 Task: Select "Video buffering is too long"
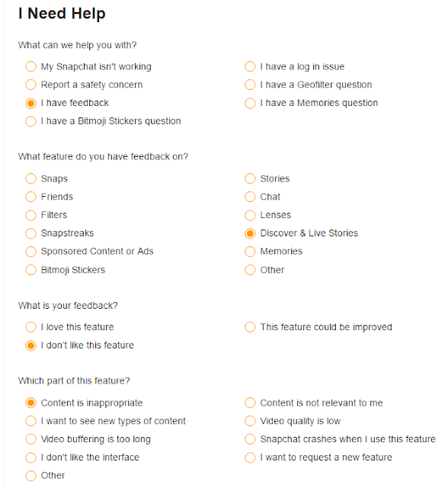pyautogui.click(x=30, y=439)
